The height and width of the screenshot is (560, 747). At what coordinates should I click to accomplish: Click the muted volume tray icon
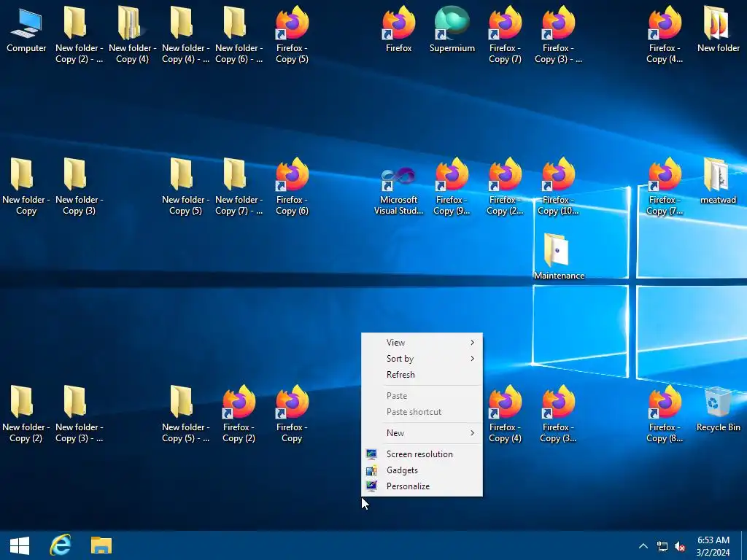click(680, 546)
